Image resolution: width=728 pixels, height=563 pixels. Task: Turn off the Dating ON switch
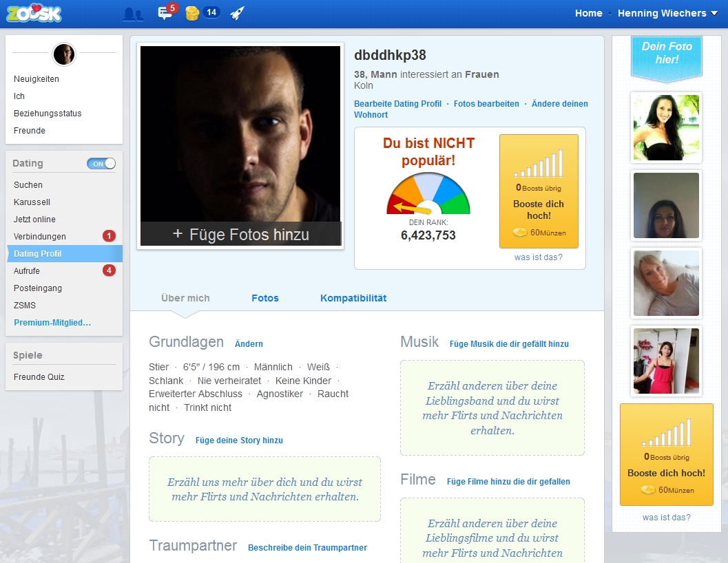pos(101,163)
